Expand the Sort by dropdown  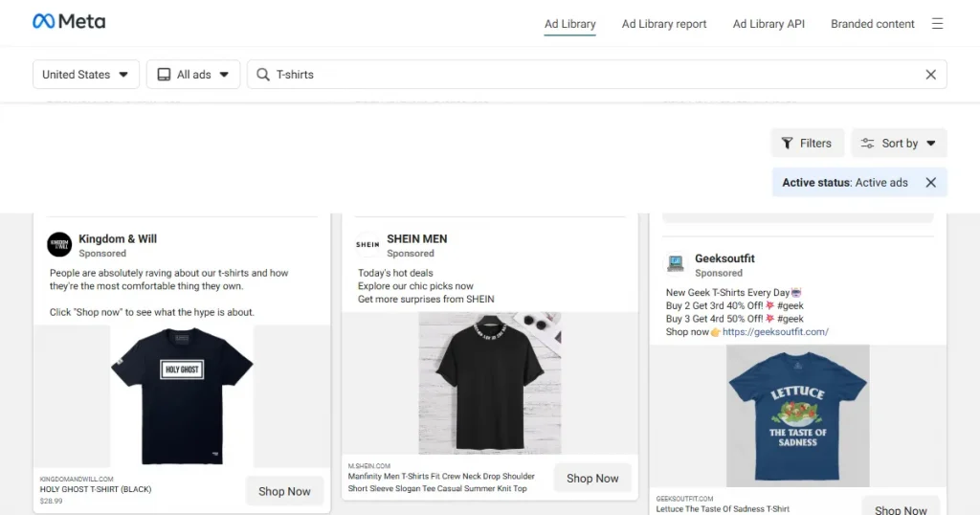point(899,144)
